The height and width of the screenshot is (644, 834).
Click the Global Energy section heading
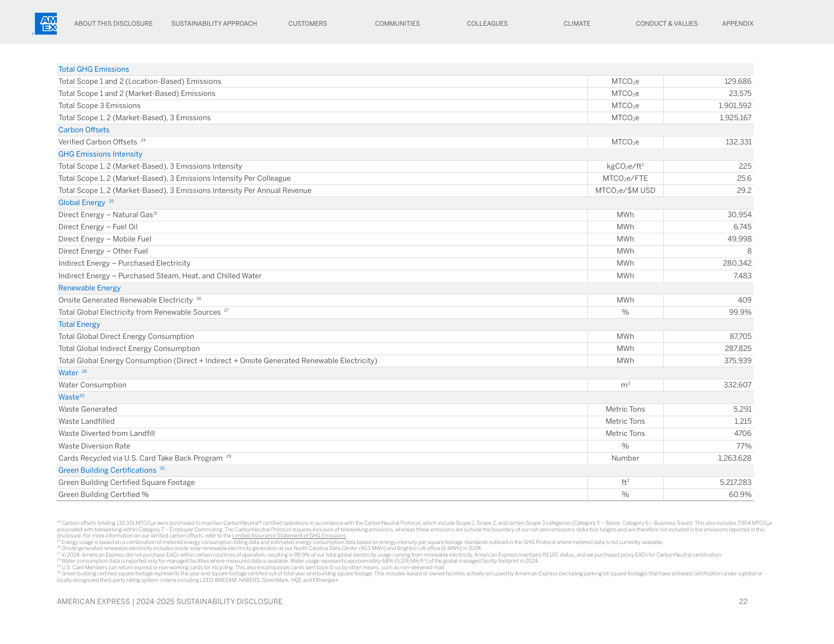coord(82,203)
